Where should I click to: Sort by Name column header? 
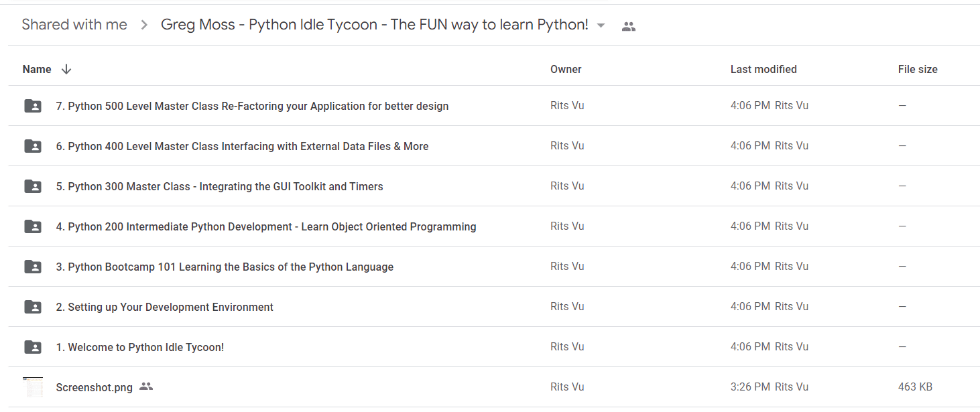[37, 69]
